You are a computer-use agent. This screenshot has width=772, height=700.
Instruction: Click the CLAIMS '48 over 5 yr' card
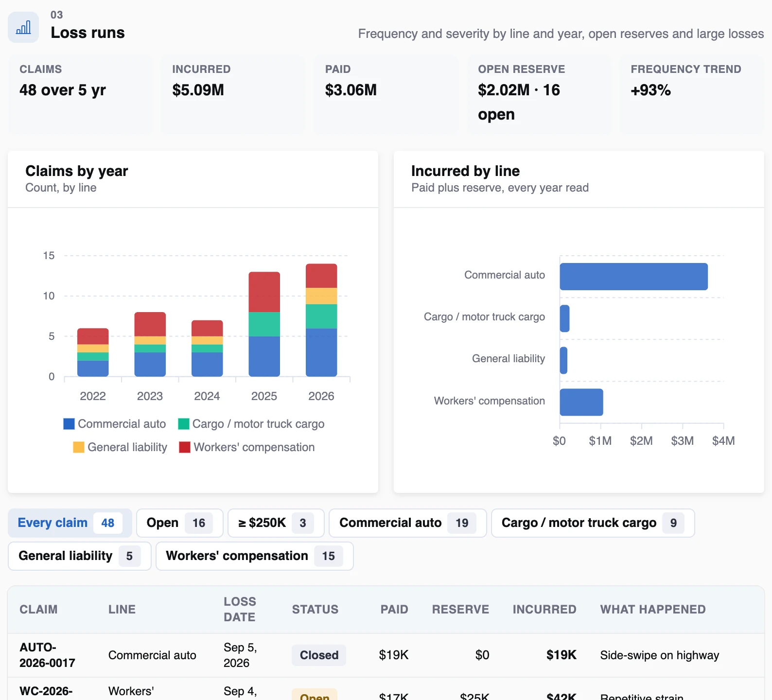pos(80,94)
